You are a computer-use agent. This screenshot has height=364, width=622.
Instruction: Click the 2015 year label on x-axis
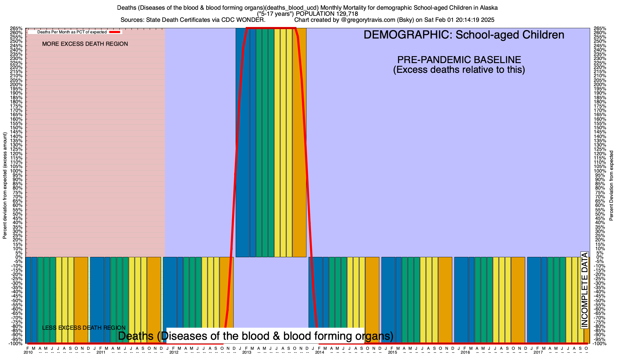tap(392, 352)
